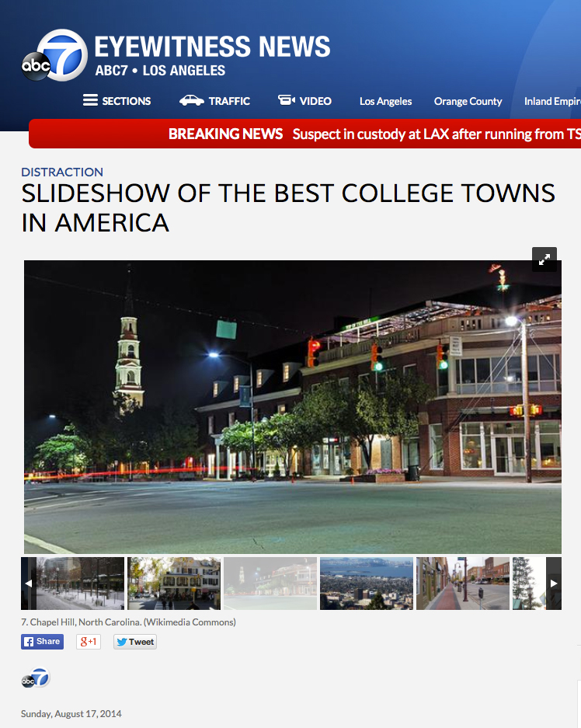Select the brick sidewalk street thumbnail
581x728 pixels.
463,583
